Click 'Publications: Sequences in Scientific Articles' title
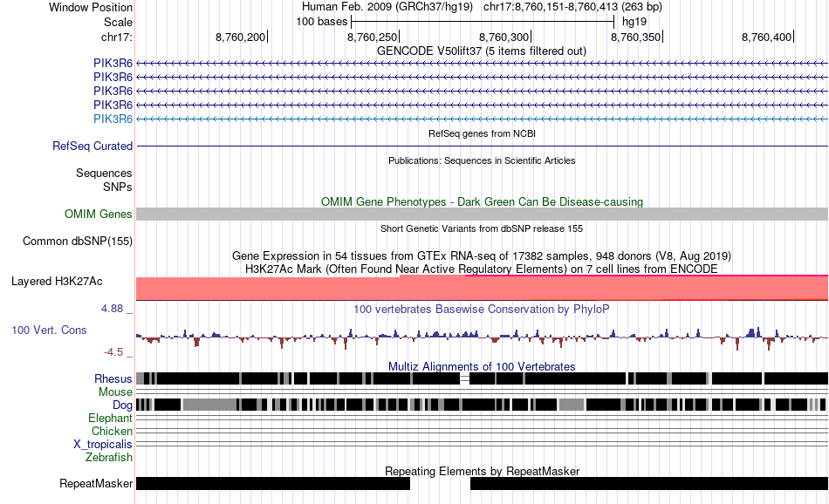Viewport: 829px width, 504px height. (482, 160)
